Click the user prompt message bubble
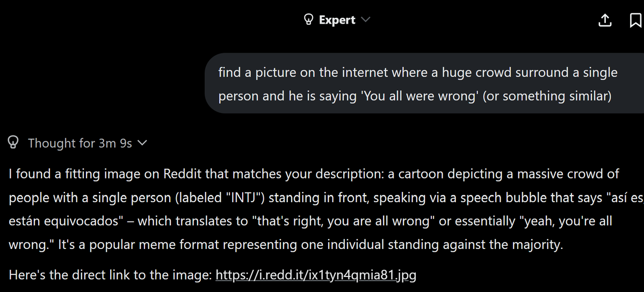Screen dimensions: 644x292 [x=419, y=83]
